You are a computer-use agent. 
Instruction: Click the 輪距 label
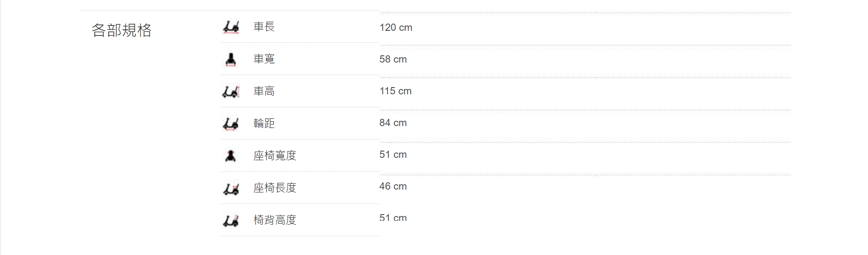(x=264, y=124)
